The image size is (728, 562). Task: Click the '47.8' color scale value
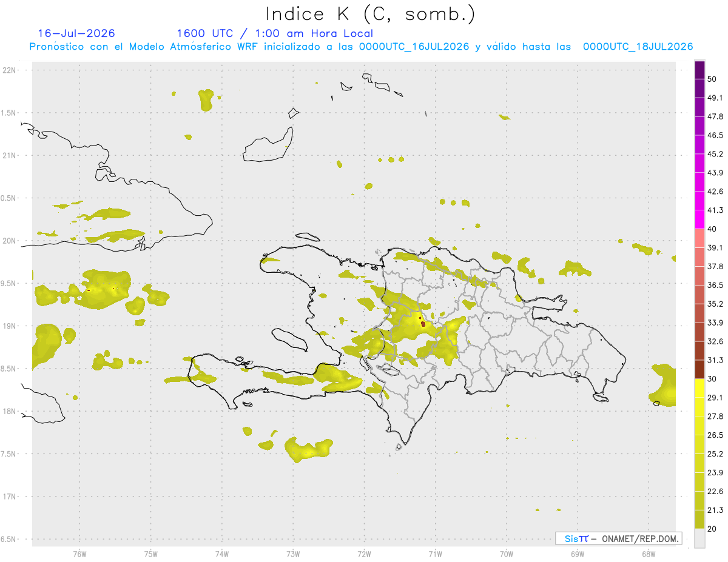(x=715, y=116)
